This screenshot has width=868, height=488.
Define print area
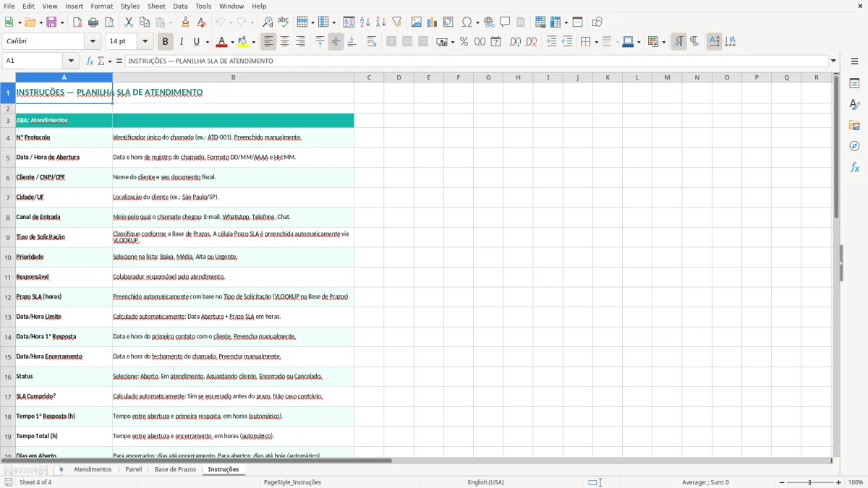coord(540,22)
